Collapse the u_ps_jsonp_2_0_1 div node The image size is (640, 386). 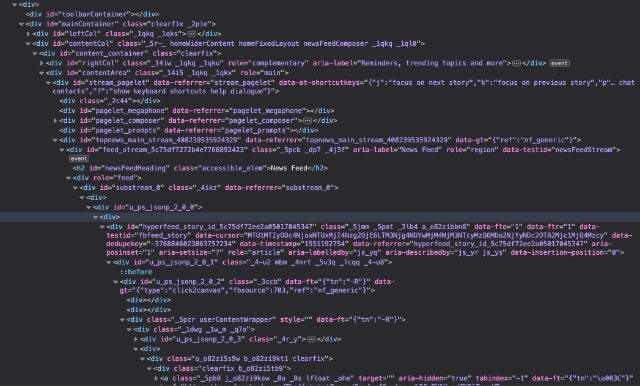click(x=109, y=262)
